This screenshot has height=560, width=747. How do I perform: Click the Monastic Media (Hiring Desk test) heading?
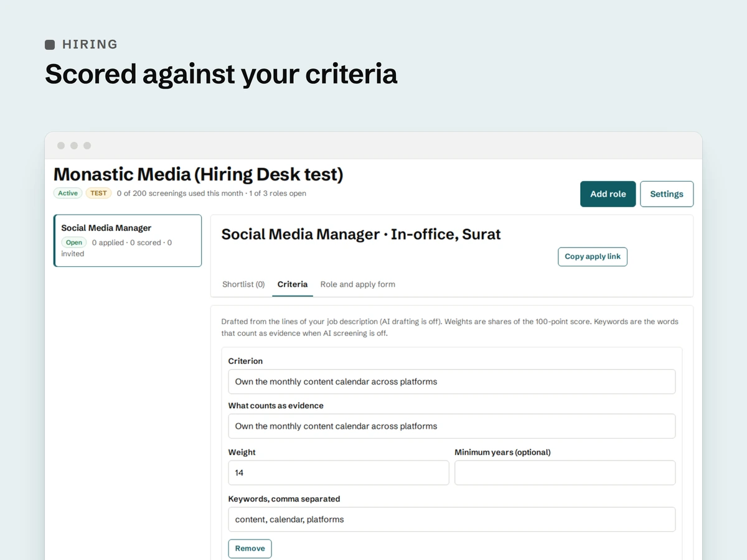pos(199,174)
